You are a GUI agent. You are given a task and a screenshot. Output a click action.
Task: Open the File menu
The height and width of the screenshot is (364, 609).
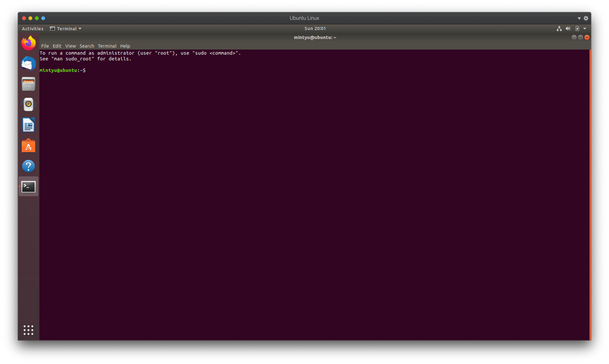45,46
